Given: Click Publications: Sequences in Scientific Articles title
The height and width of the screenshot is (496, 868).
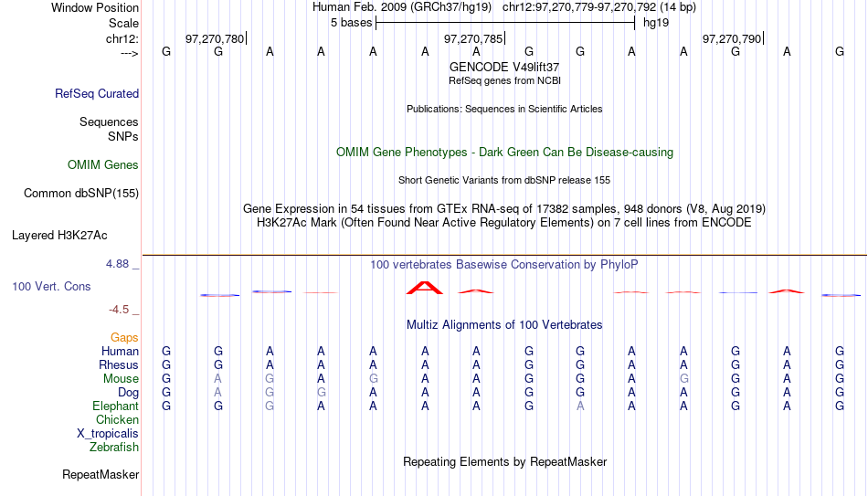Looking at the screenshot, I should pyautogui.click(x=504, y=109).
